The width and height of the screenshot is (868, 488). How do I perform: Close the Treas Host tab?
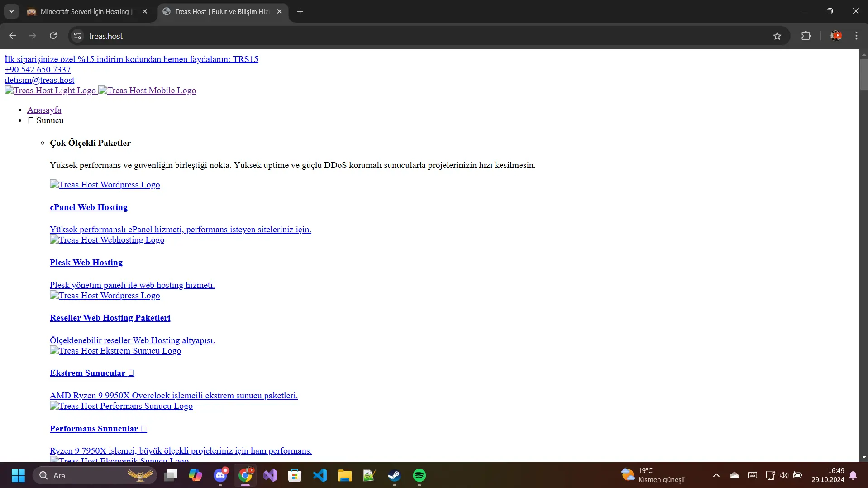coord(279,11)
